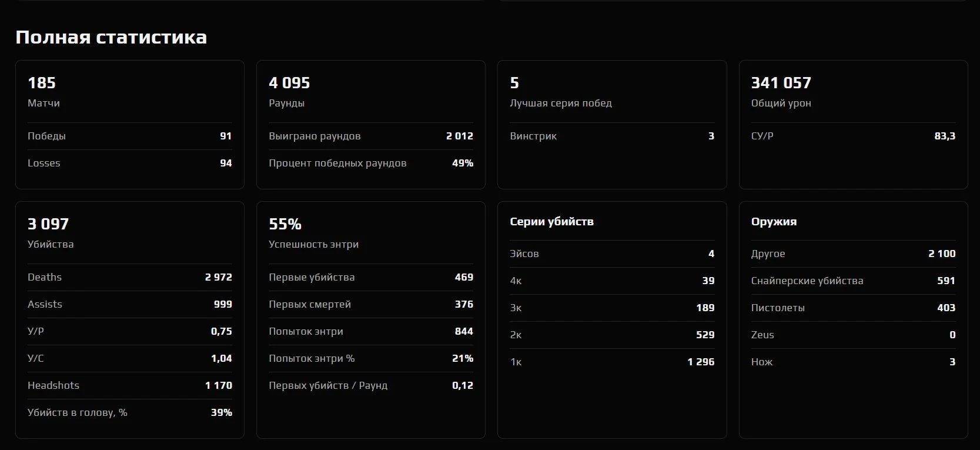
Task: Click the Эйсов row under Серии убийств
Action: 611,254
